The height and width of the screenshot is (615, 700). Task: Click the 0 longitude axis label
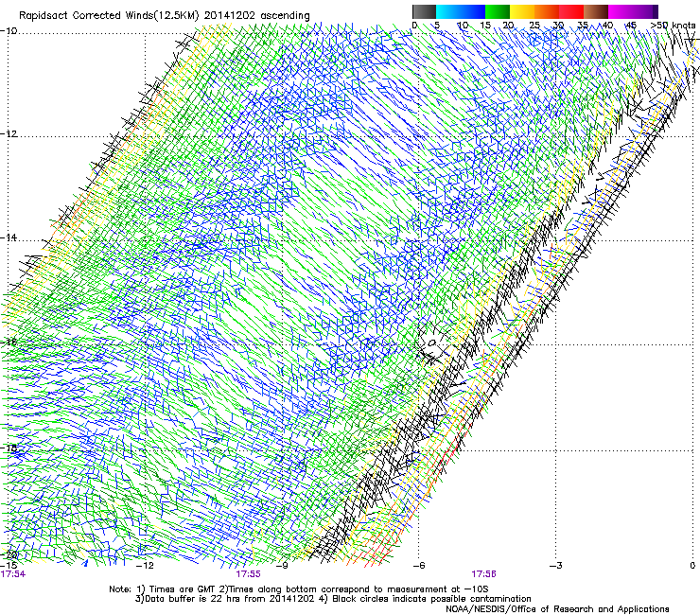[692, 566]
